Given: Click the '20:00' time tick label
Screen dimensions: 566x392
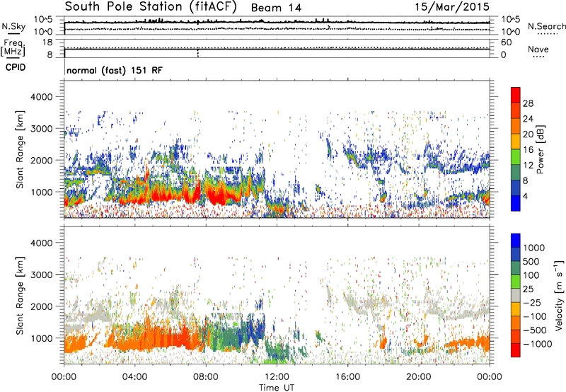Looking at the screenshot, I should pyautogui.click(x=418, y=377).
